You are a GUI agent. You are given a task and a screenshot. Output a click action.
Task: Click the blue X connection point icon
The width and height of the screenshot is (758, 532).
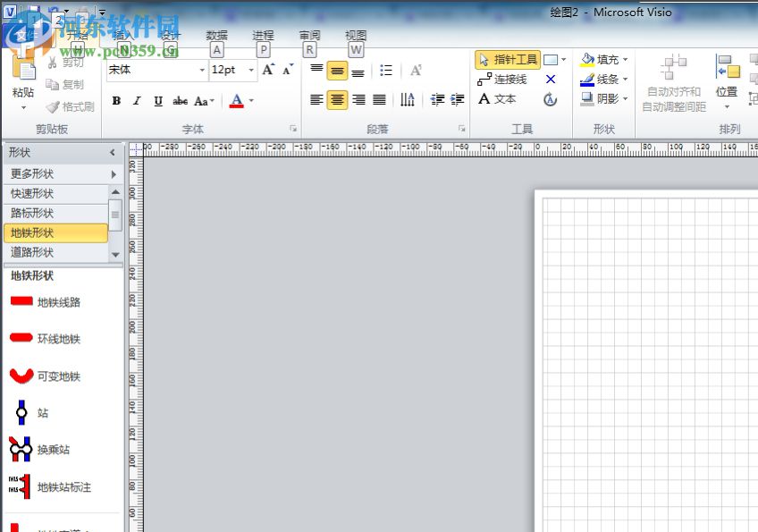(550, 80)
